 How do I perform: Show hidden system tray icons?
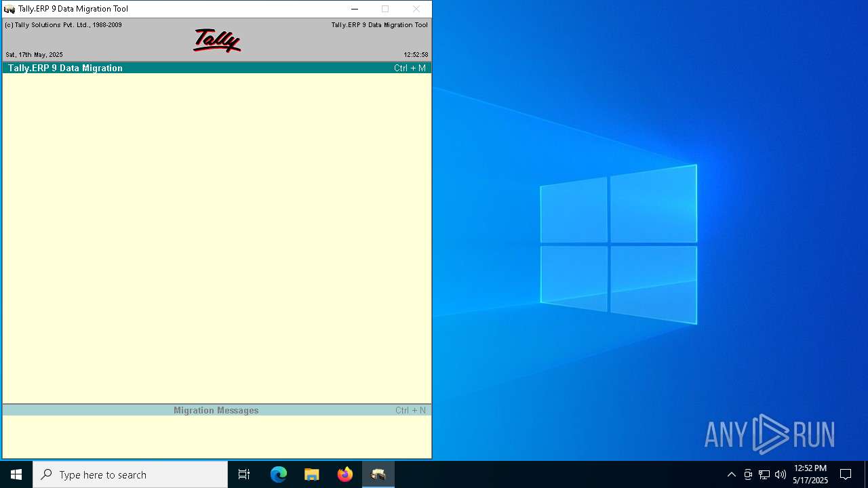(731, 474)
